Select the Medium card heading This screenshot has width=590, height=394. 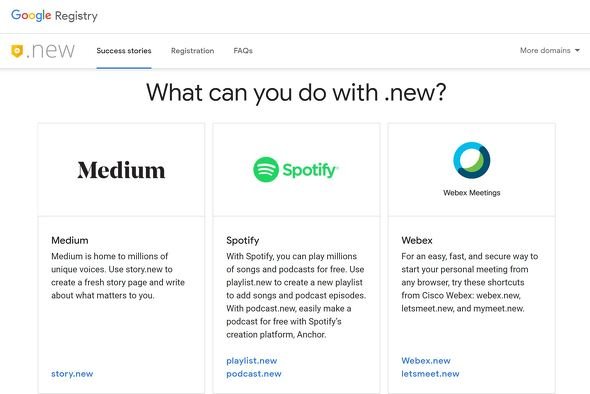point(70,240)
